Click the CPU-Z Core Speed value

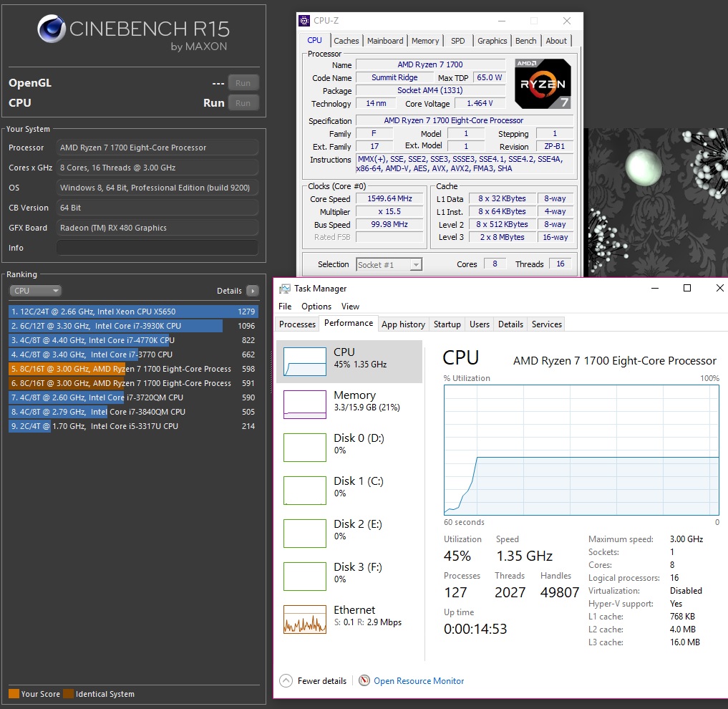(x=390, y=199)
